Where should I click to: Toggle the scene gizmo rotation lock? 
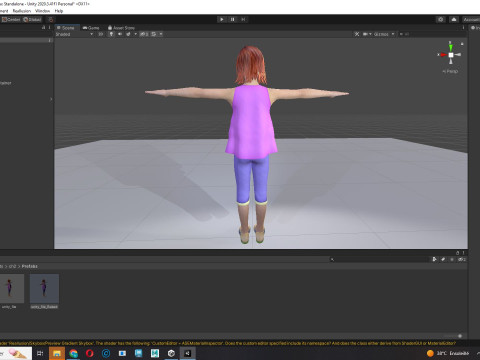(x=462, y=44)
